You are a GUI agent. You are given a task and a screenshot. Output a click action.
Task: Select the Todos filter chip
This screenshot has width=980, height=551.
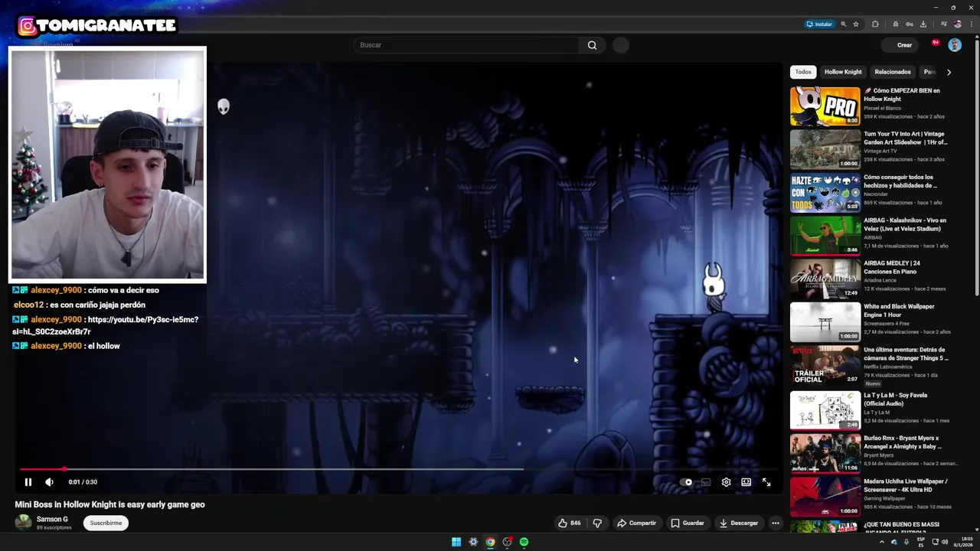pyautogui.click(x=803, y=72)
